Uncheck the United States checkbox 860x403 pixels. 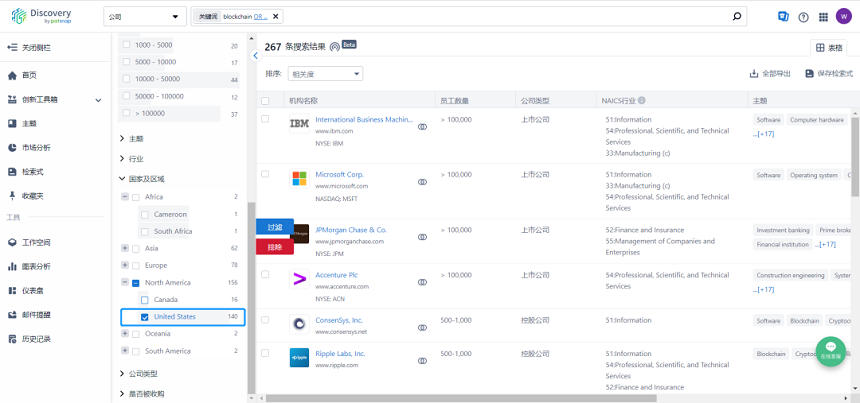point(145,317)
